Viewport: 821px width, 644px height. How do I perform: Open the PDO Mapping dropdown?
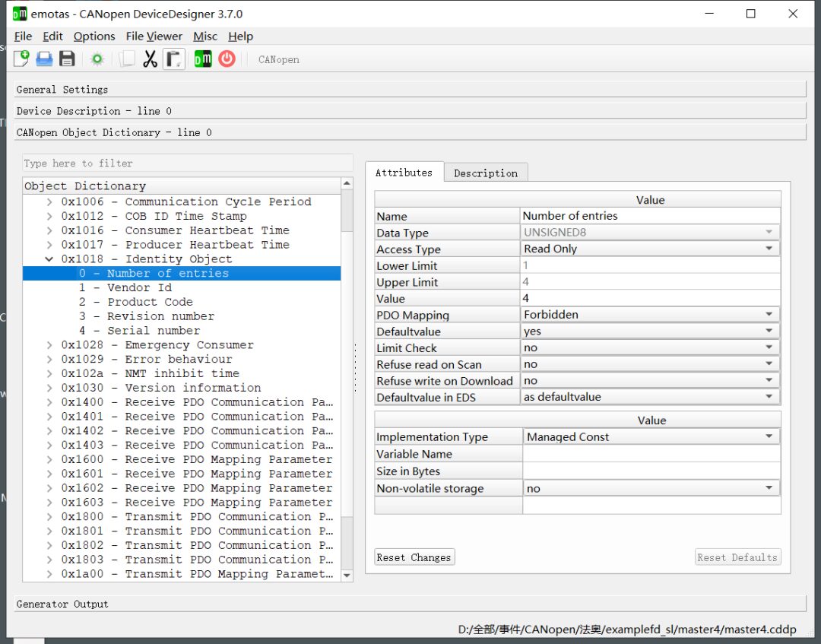(651, 315)
